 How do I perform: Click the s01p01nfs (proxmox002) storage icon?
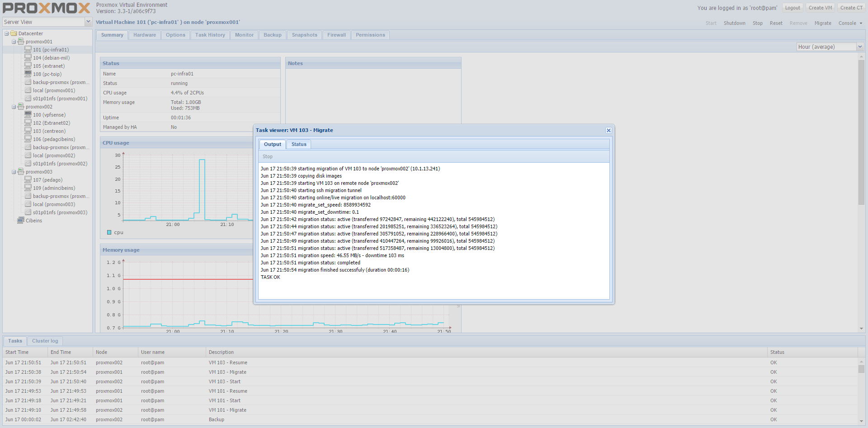28,164
